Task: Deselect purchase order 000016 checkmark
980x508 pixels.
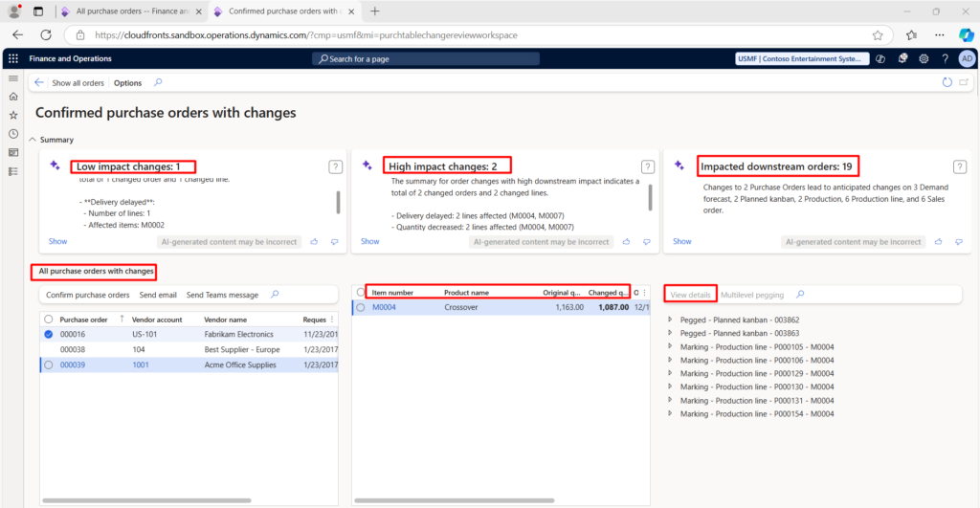Action: [49, 334]
